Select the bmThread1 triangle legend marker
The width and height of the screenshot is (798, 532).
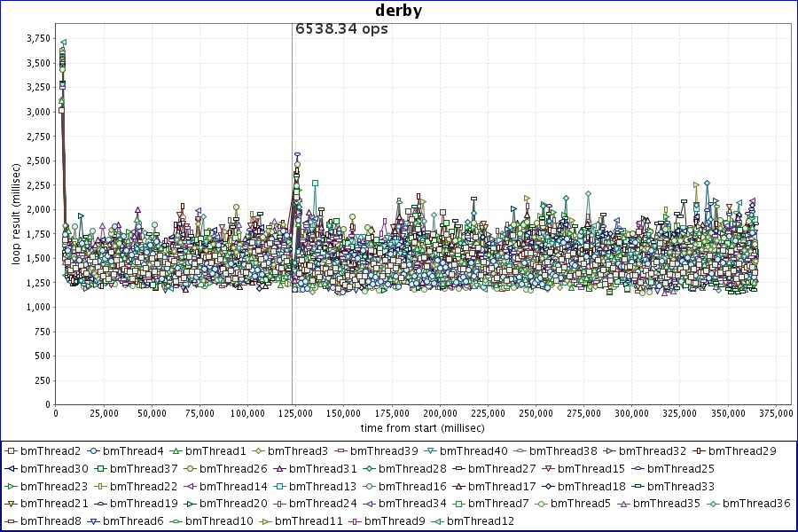pos(176,451)
